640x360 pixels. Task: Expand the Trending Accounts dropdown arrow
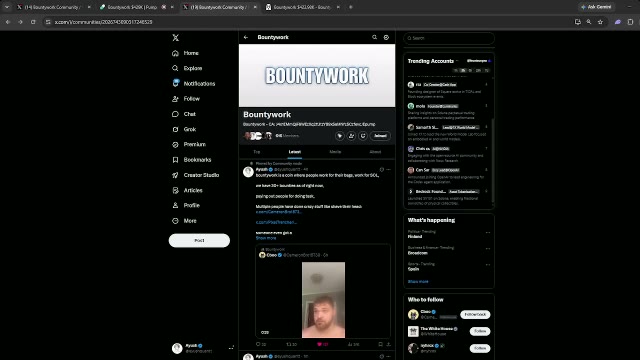pos(457,61)
